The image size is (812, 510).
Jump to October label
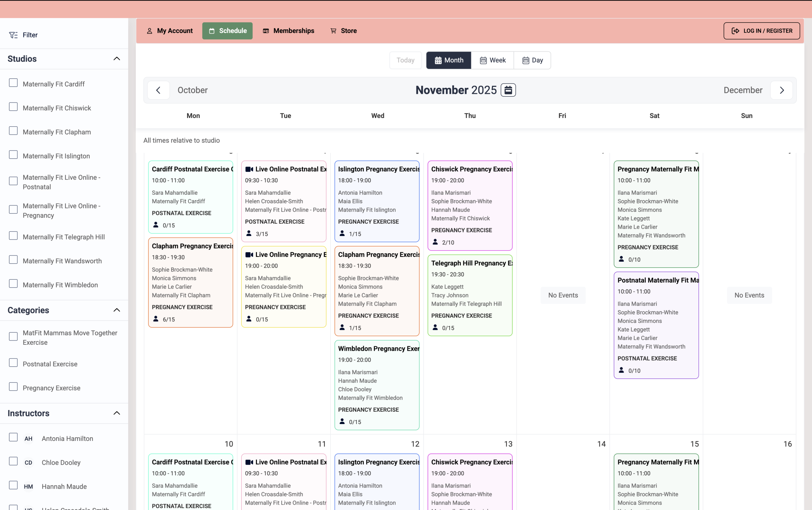193,90
